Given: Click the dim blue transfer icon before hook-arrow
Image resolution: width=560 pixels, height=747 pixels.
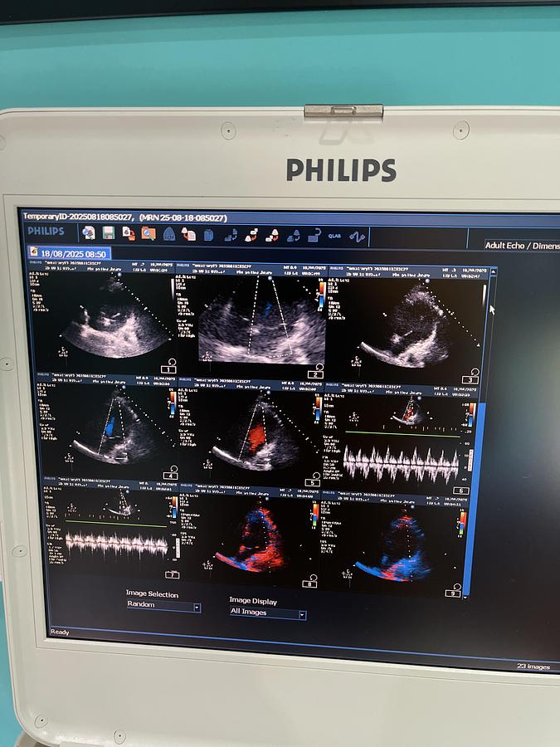Looking at the screenshot, I should tap(294, 236).
